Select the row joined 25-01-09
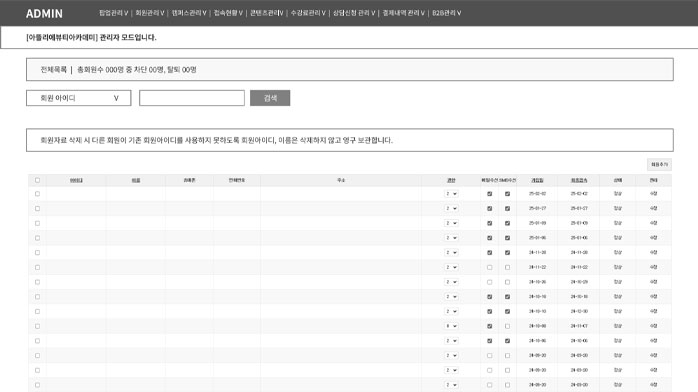The height and width of the screenshot is (392, 698). pyautogui.click(x=37, y=223)
